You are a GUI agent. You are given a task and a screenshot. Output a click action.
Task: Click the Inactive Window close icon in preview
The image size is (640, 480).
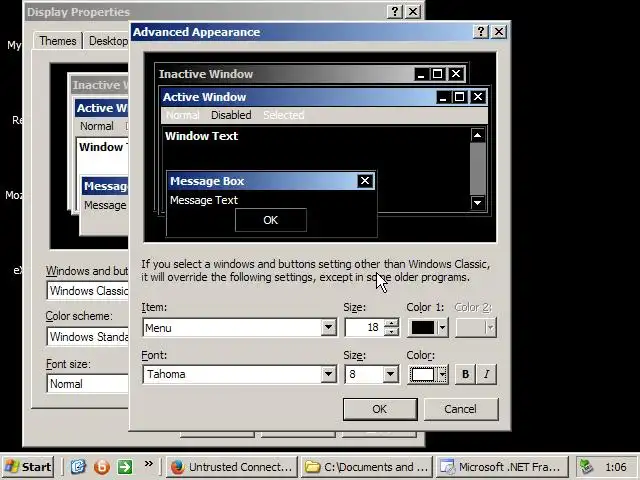456,74
